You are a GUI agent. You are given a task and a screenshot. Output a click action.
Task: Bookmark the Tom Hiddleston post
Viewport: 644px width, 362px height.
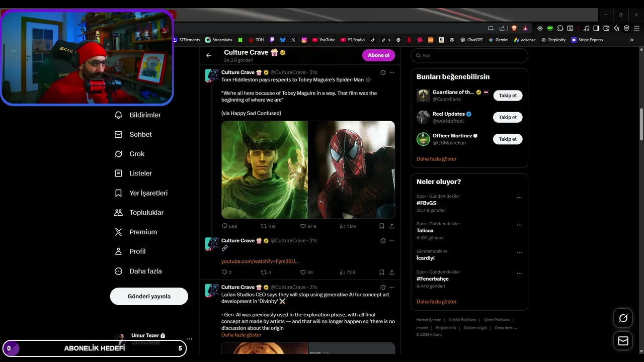pyautogui.click(x=382, y=226)
